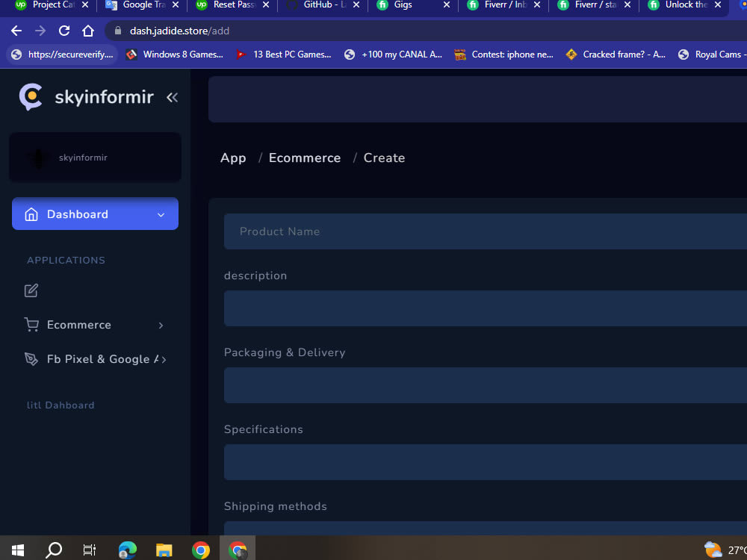Expand the Dashboard dropdown chevron
Viewport: 747px width, 560px height.
(x=161, y=215)
